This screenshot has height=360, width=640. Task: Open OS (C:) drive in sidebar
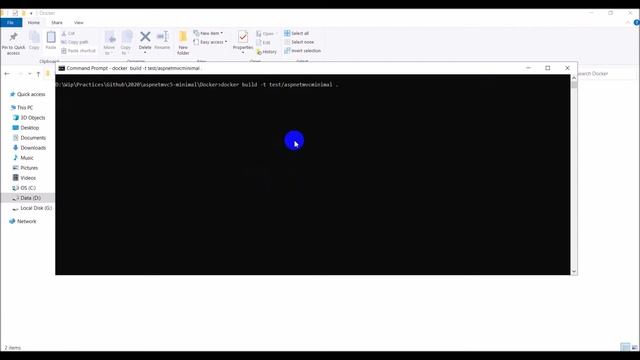click(x=24, y=188)
